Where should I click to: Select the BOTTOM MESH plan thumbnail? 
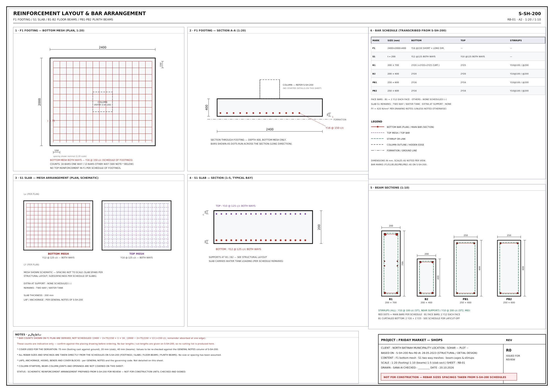pos(58,226)
